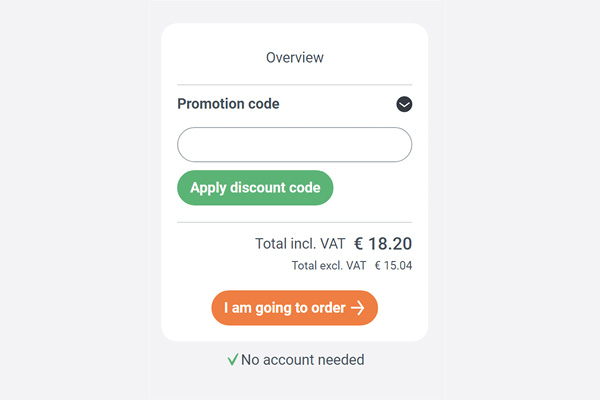Collapse the Promotion code section chevron
This screenshot has height=400, width=600.
click(404, 104)
